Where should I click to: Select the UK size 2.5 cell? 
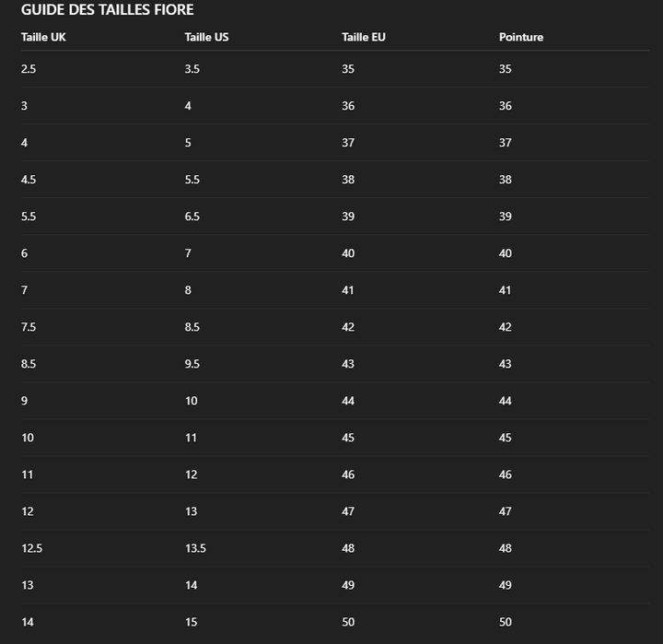coord(29,69)
